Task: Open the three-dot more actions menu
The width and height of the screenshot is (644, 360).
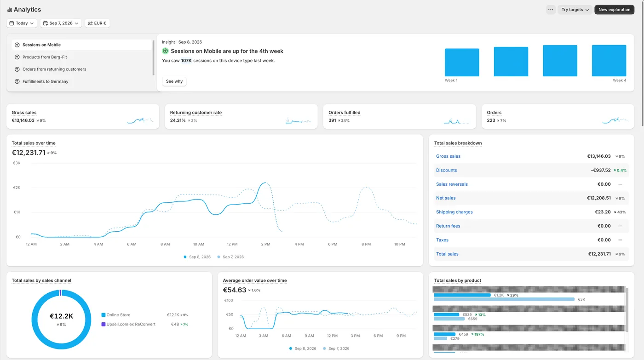Action: tap(551, 10)
